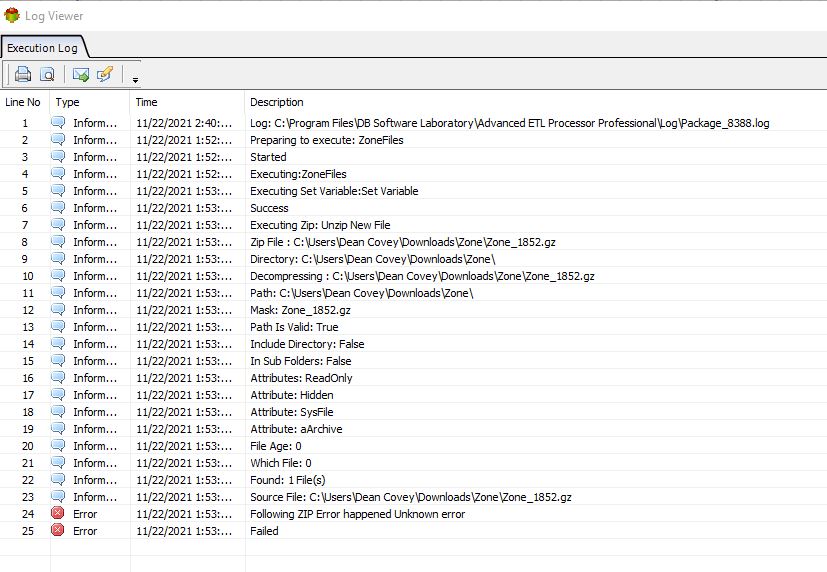Click the information icon on line 6
This screenshot has width=827, height=572.
point(58,207)
